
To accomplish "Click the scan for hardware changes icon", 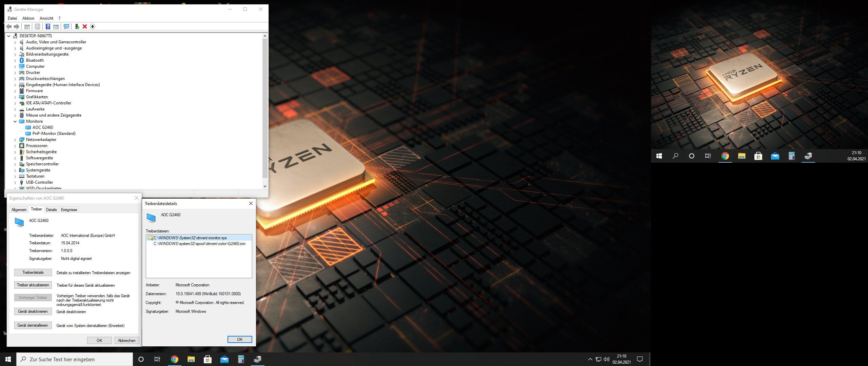I will 66,26.
